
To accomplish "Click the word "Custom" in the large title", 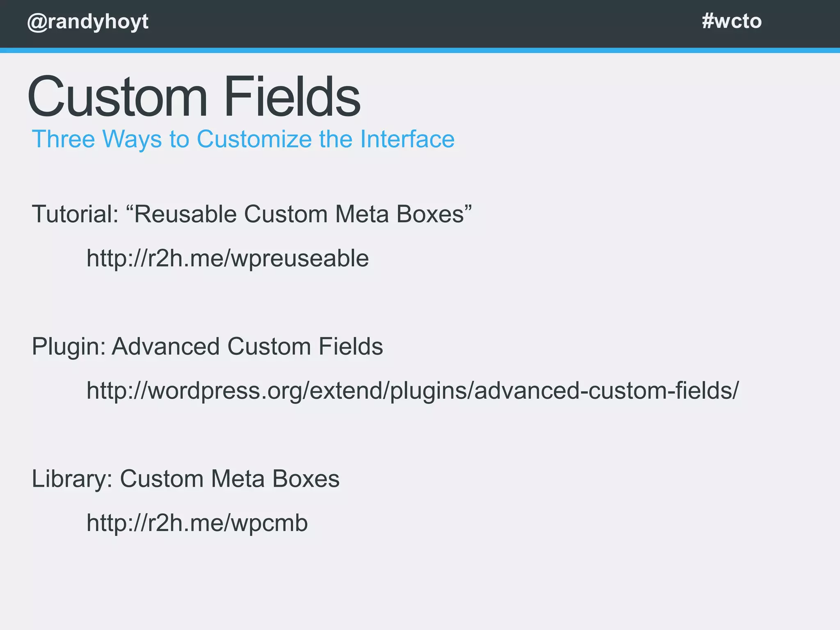I will 117,97.
